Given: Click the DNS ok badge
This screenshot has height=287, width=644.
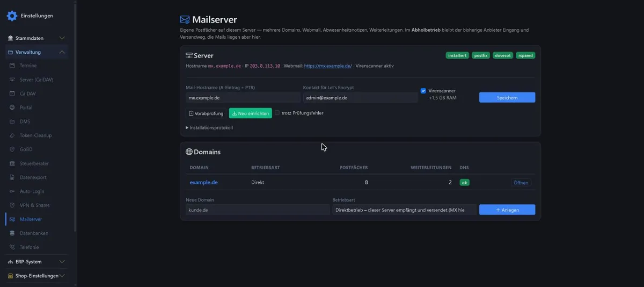Looking at the screenshot, I should point(465,183).
